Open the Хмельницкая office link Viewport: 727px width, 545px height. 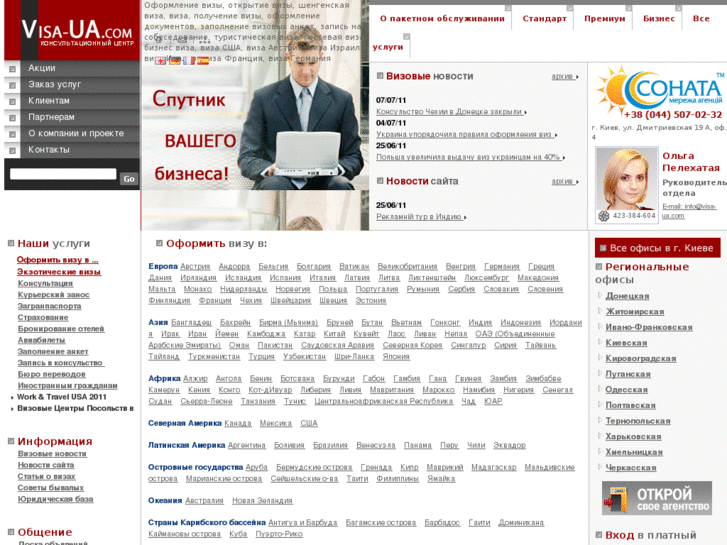pos(634,452)
